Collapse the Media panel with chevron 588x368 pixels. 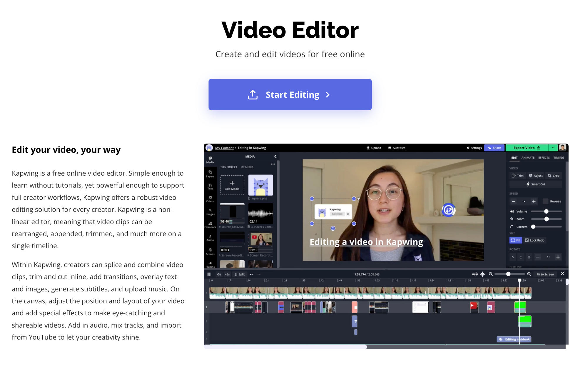click(x=275, y=156)
